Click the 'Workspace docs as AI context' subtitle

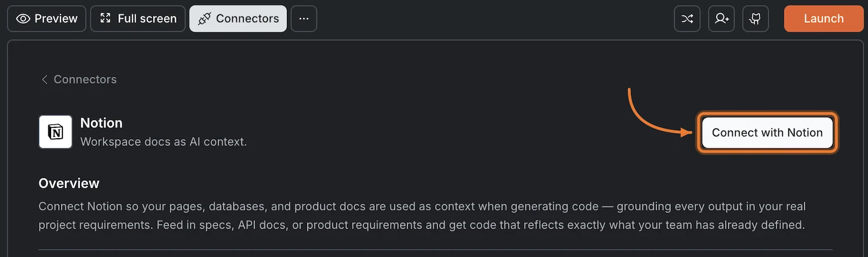(x=164, y=142)
